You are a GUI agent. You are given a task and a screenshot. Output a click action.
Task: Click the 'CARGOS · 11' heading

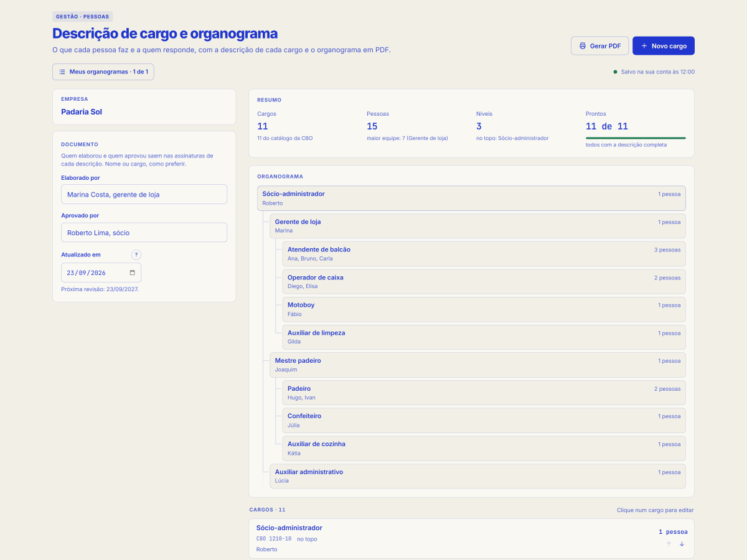coord(268,510)
